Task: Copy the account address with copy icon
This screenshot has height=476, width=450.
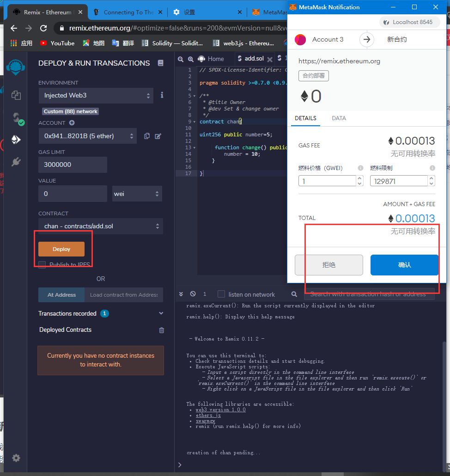Action: pyautogui.click(x=146, y=136)
